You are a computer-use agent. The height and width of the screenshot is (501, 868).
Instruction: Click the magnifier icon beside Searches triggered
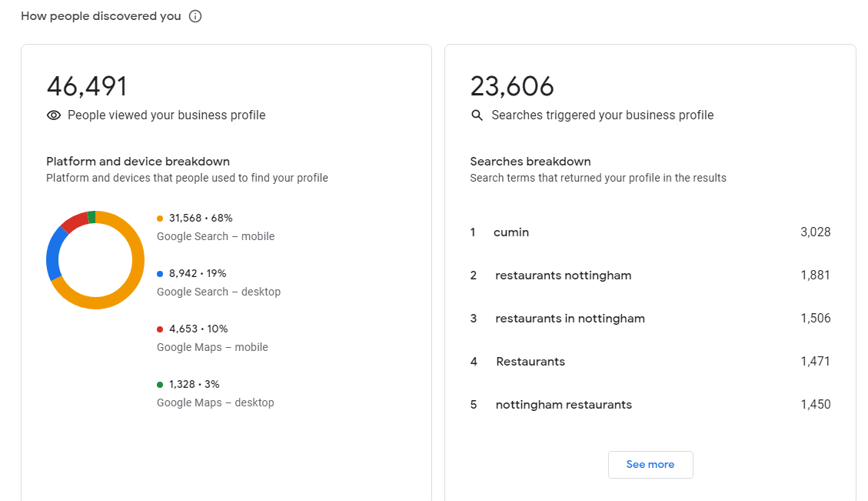point(477,115)
